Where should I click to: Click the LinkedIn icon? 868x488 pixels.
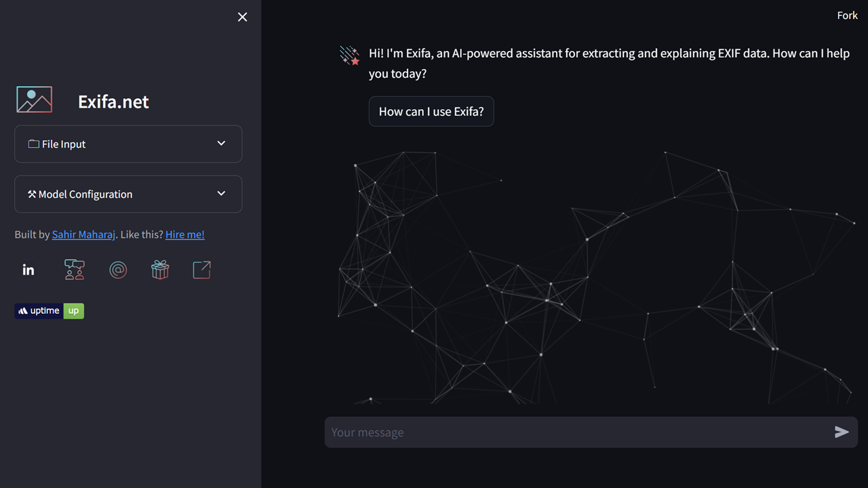coord(28,269)
